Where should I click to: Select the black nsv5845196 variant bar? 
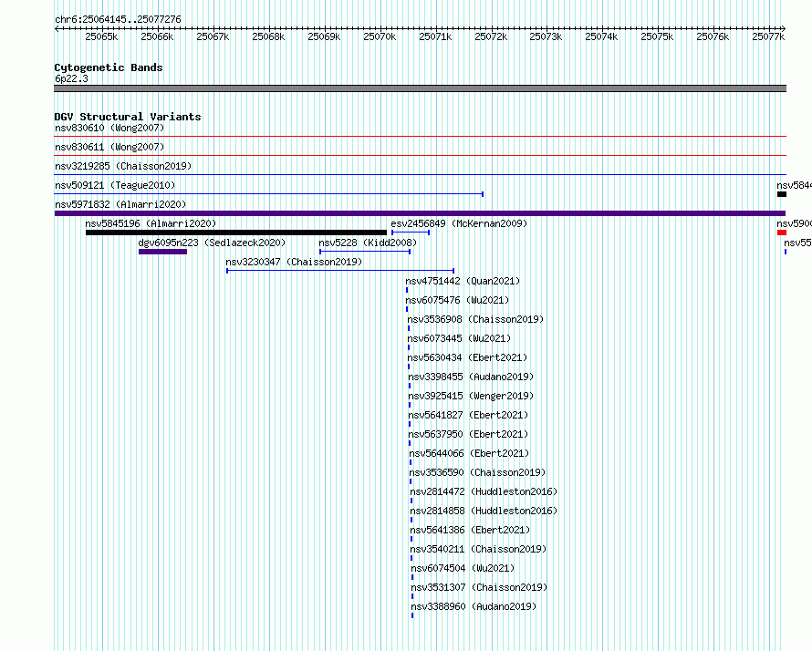(236, 232)
